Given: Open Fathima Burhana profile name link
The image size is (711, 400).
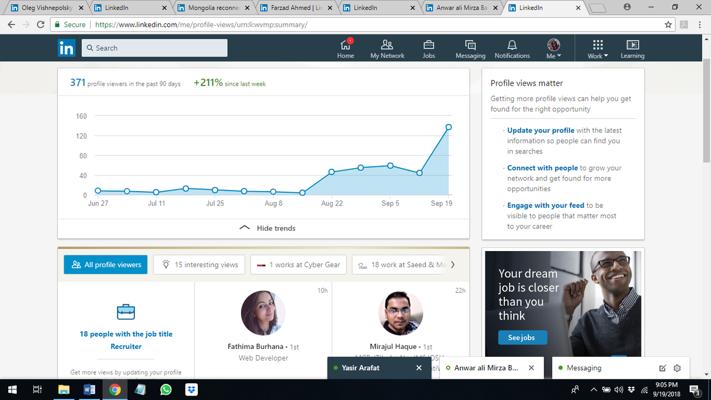Looking at the screenshot, I should [x=255, y=346].
